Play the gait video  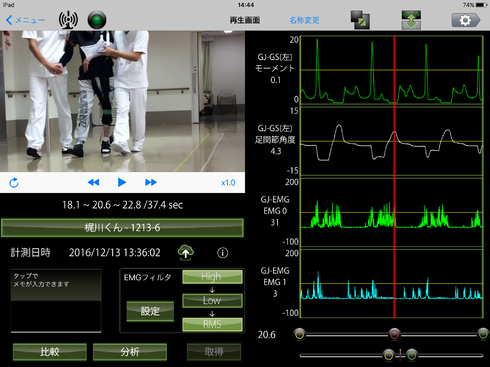[122, 182]
